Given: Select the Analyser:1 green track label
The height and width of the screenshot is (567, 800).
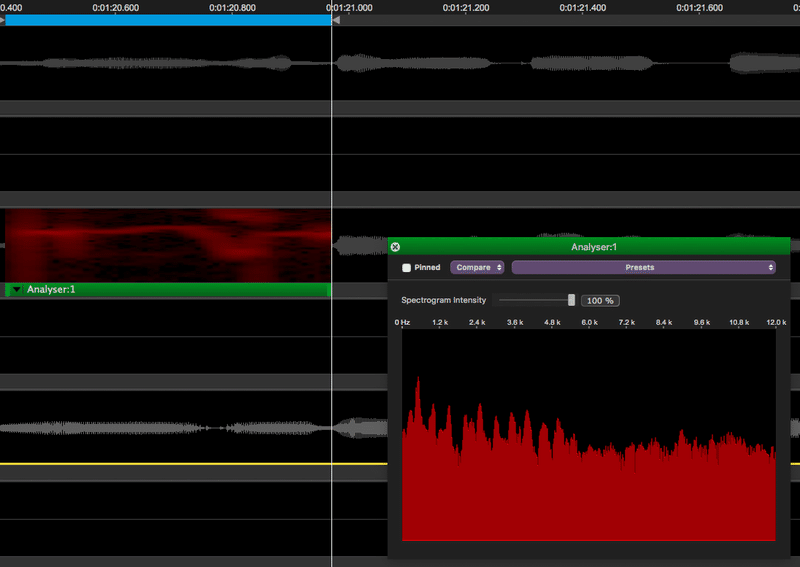Looking at the screenshot, I should (168, 289).
